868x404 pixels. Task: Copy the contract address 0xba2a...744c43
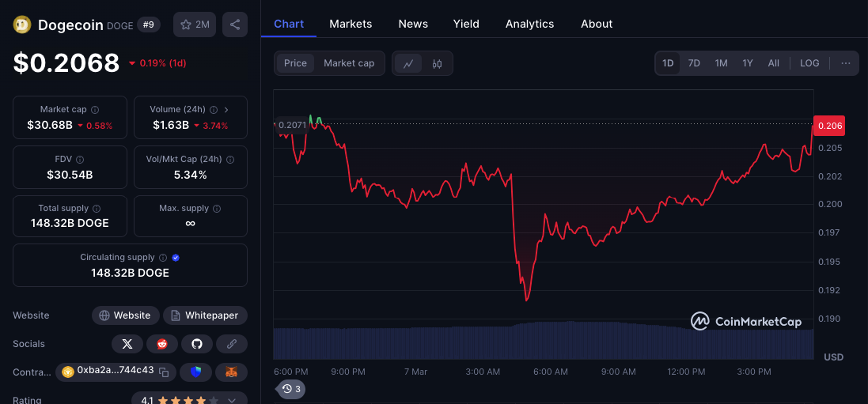pos(164,372)
